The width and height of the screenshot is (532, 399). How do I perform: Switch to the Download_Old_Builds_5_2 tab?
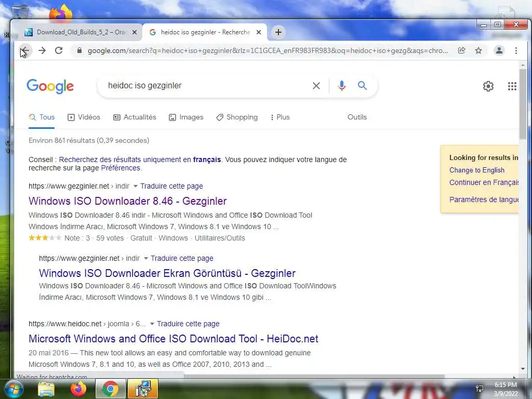[x=81, y=32]
